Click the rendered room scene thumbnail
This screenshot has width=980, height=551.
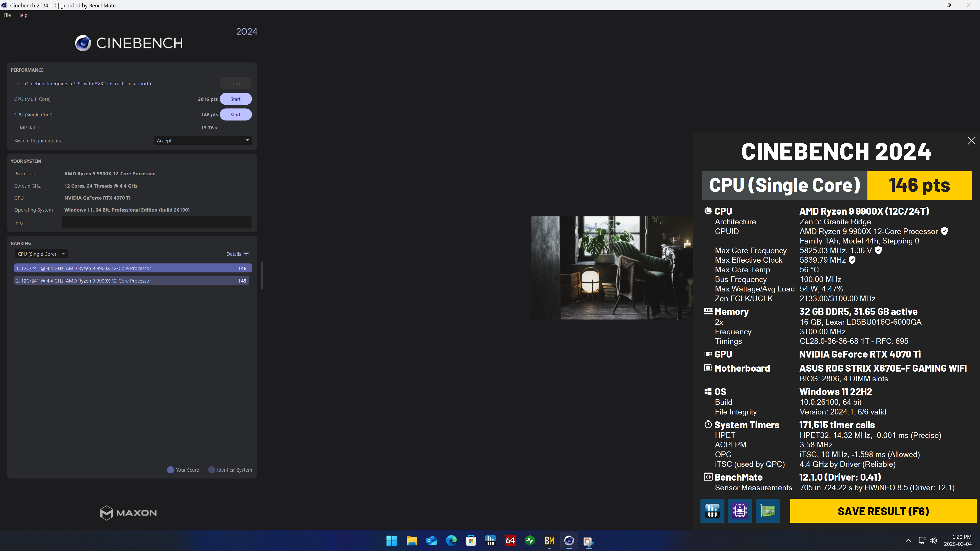tap(612, 268)
